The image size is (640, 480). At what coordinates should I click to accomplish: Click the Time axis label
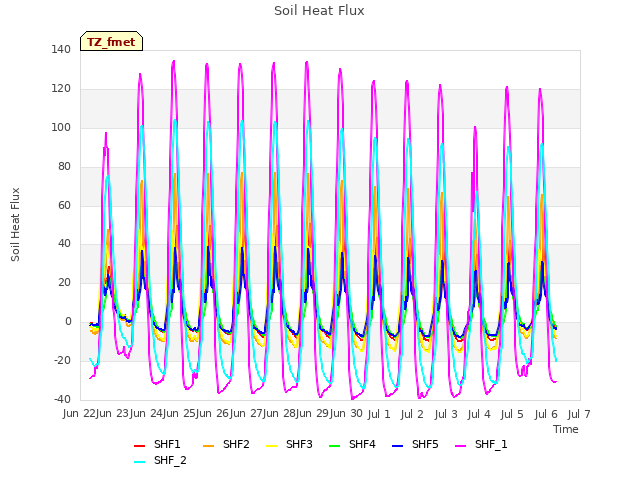coord(566,429)
